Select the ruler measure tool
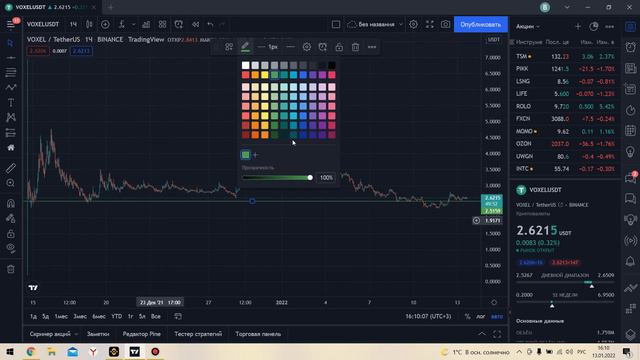 [11, 168]
